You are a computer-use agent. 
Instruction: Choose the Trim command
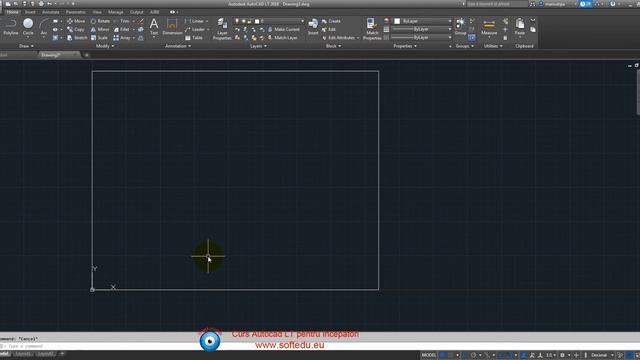pyautogui.click(x=122, y=21)
